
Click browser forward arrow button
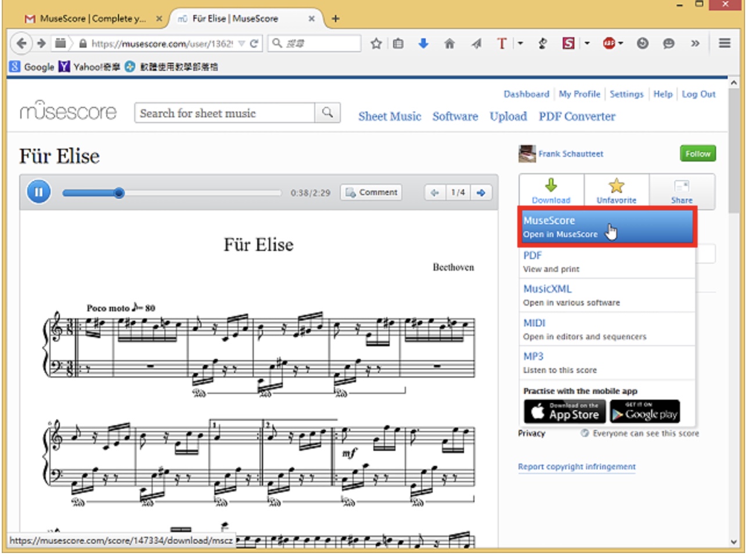click(x=41, y=43)
